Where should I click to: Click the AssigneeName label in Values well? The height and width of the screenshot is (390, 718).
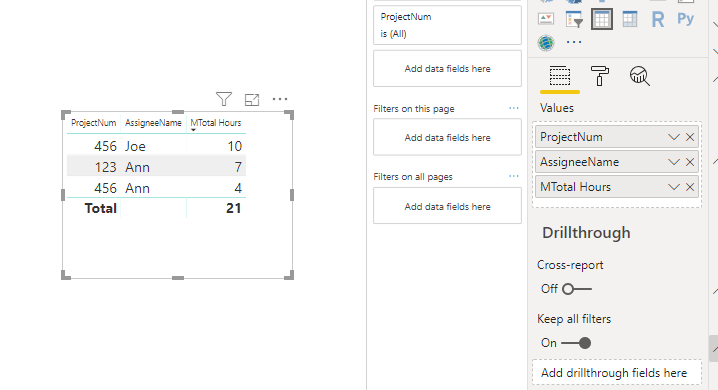[579, 162]
